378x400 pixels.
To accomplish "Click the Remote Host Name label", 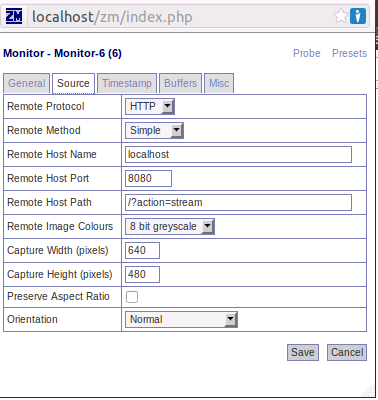I will 52,154.
